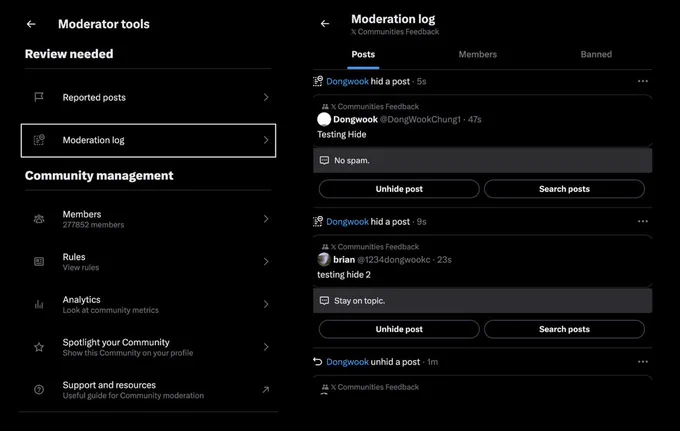This screenshot has width=680, height=431.
Task: Click the Stay on topic rule reason
Action: point(482,300)
